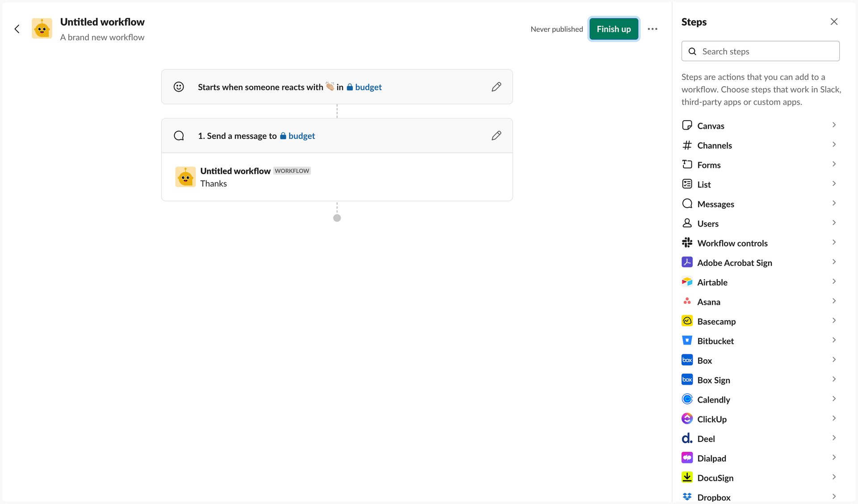Image resolution: width=858 pixels, height=504 pixels.
Task: Click the Search steps input field
Action: tap(761, 51)
